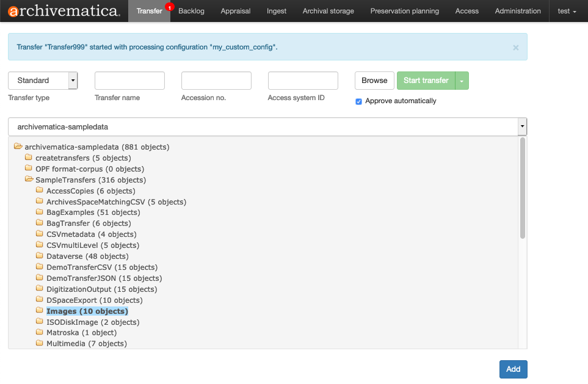The height and width of the screenshot is (384, 588).
Task: Switch to the Backlog tab
Action: [x=191, y=11]
